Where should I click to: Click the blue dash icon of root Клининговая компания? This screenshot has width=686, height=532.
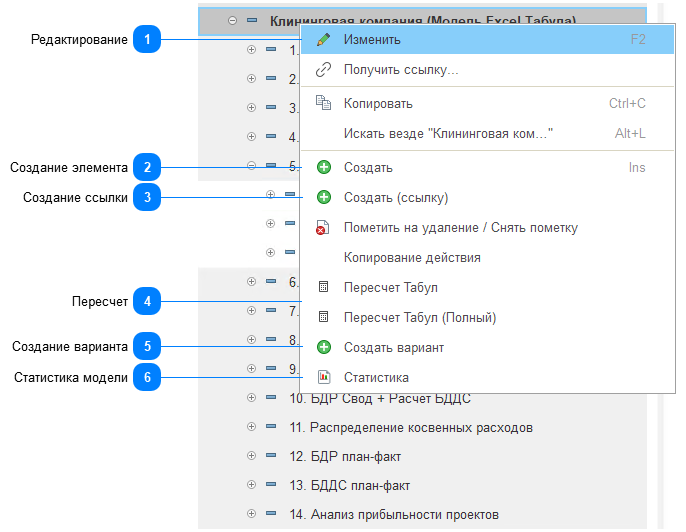[x=252, y=20]
